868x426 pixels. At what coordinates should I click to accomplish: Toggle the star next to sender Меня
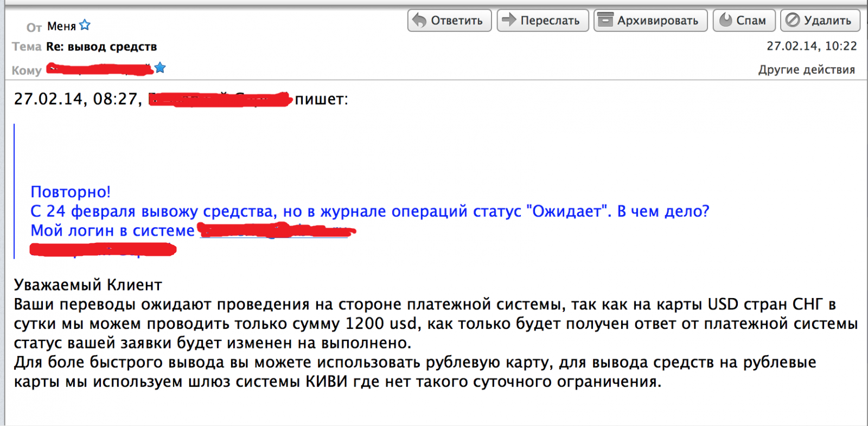click(x=85, y=25)
